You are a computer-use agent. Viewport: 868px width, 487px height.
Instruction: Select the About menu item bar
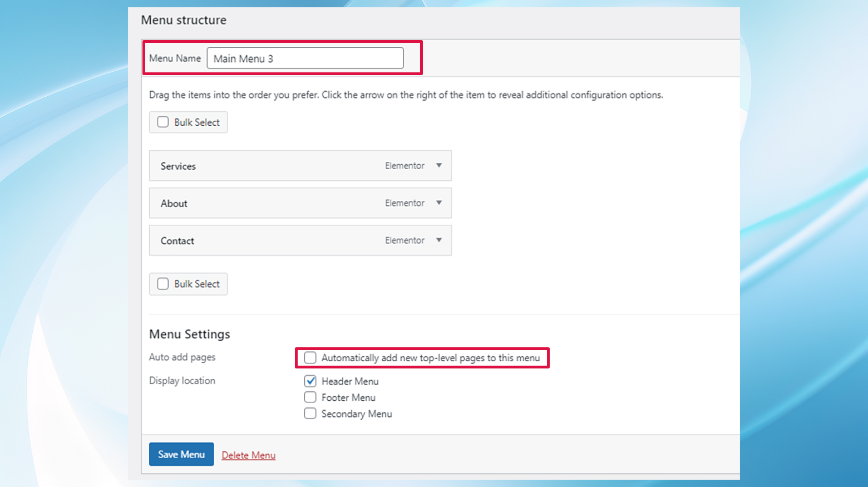[x=250, y=203]
